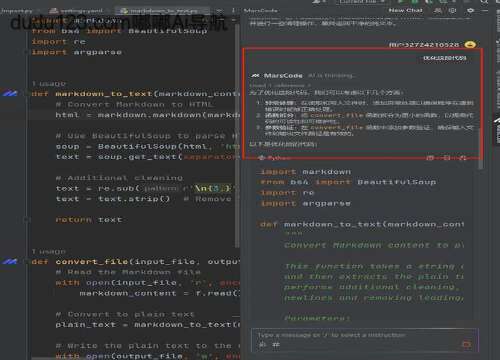This screenshot has height=360, width=500.
Task: Collapse the markdown_to_text function fold marker
Action: [x=26, y=94]
